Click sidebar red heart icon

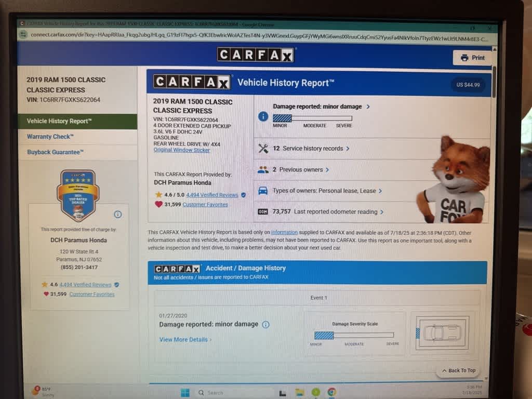pyautogui.click(x=46, y=294)
